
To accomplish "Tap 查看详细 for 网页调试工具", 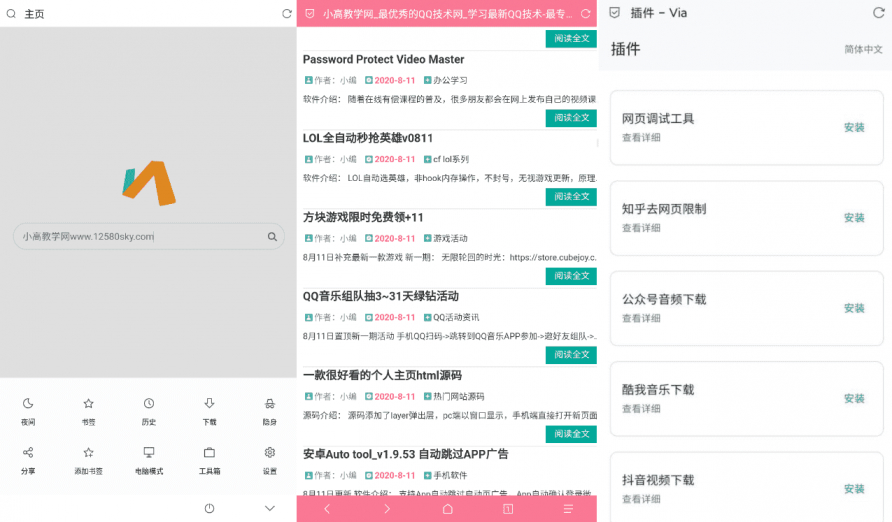I will coord(641,138).
